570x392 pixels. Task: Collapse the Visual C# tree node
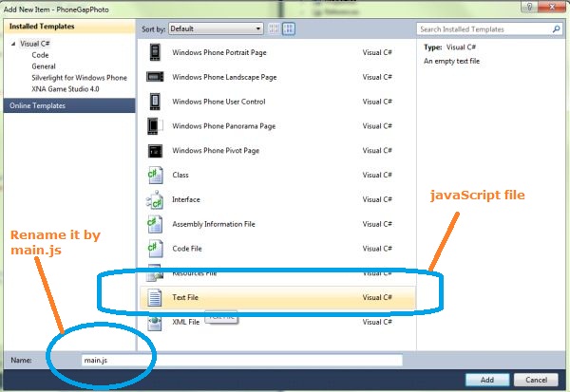tap(13, 44)
